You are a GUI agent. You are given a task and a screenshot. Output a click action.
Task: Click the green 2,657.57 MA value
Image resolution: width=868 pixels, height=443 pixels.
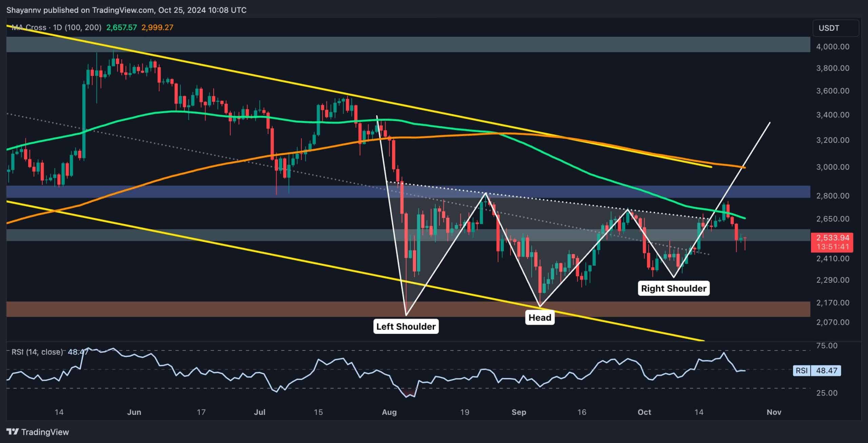tap(121, 27)
